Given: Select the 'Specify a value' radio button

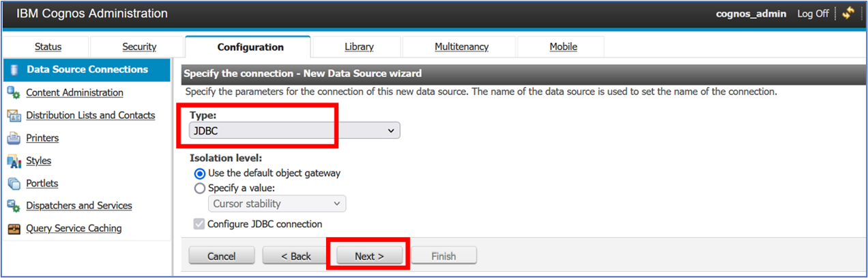Looking at the screenshot, I should 200,189.
